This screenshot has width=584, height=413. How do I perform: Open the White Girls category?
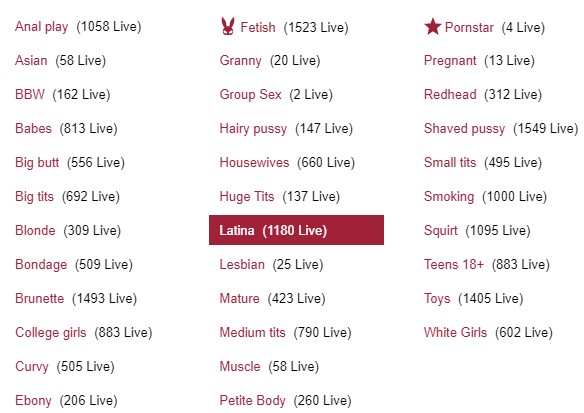click(x=455, y=332)
